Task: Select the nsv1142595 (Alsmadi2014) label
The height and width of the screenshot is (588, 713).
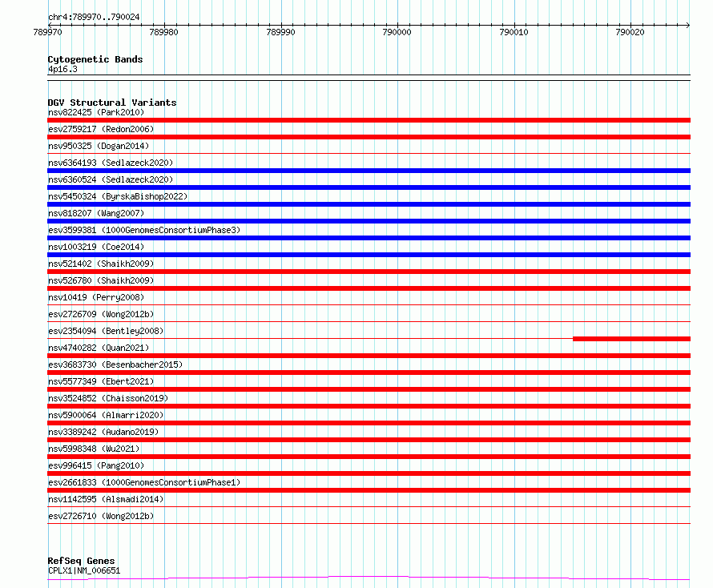Action: pos(106,499)
